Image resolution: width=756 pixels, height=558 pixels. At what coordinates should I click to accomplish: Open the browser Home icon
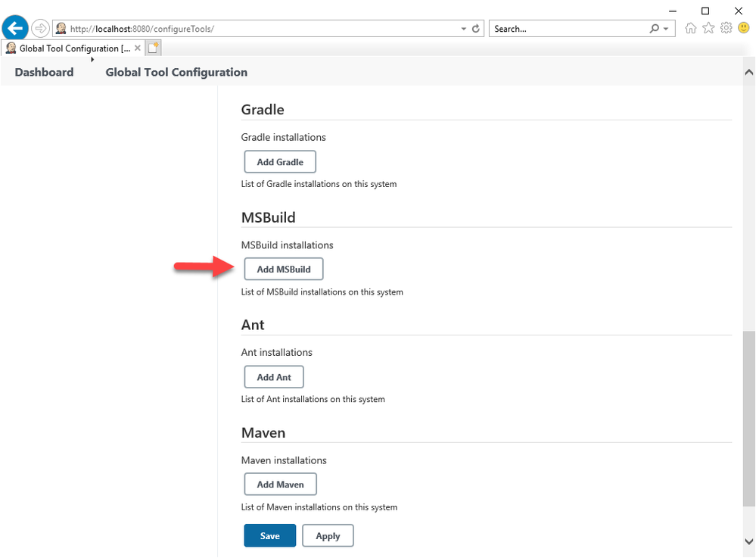(690, 28)
